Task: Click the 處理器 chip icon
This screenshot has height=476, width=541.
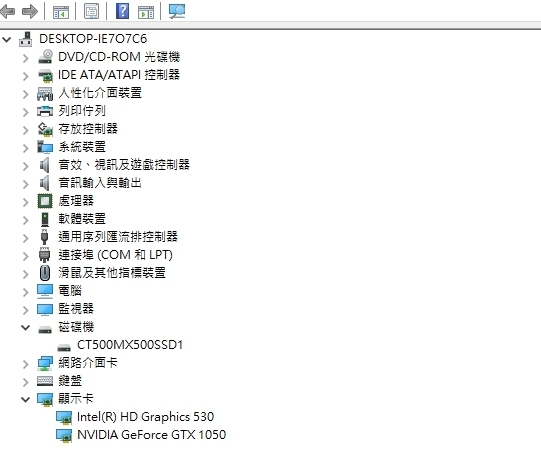Action: pos(45,201)
